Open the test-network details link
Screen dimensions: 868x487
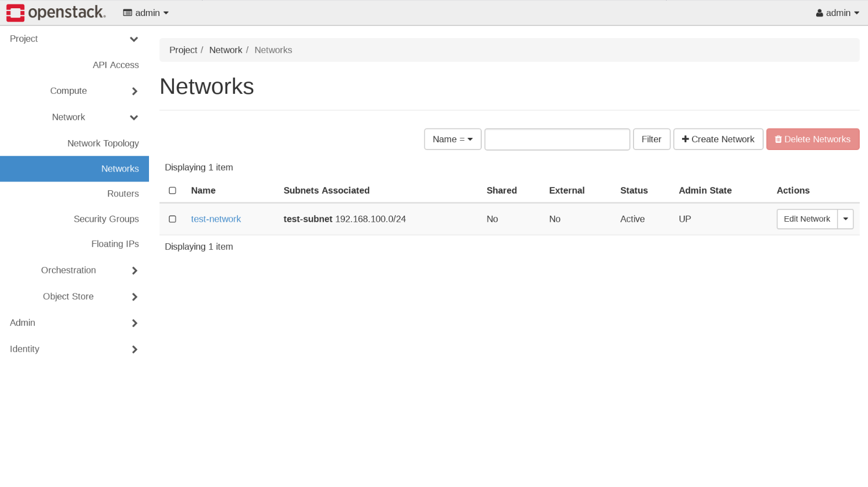click(216, 219)
